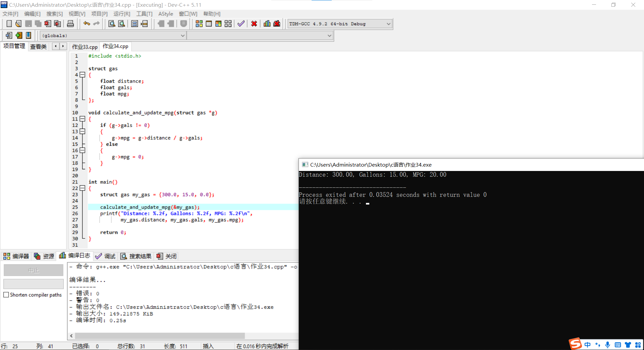The height and width of the screenshot is (350, 644).
Task: Switch to the 作业33.cpp editor tab
Action: (x=85, y=47)
